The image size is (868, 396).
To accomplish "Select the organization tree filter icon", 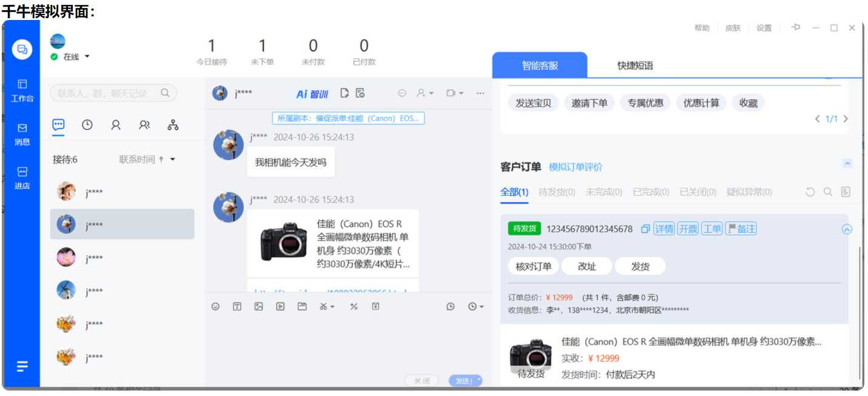I will click(x=173, y=124).
